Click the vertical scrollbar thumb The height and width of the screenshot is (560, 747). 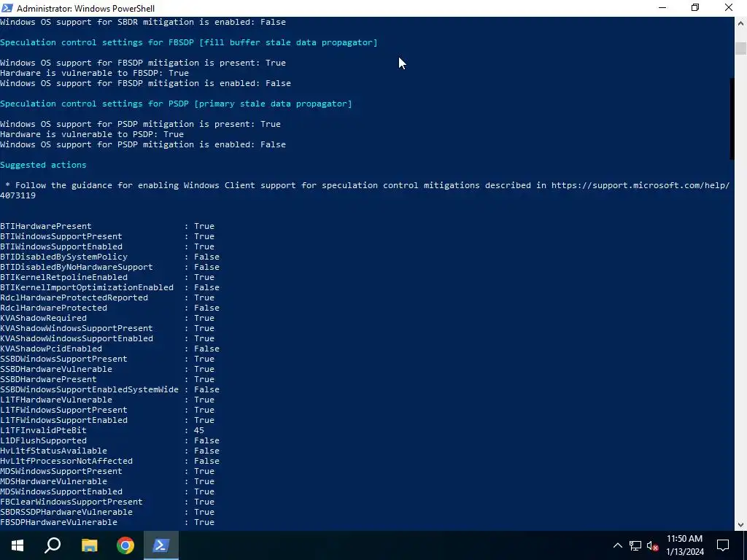(x=740, y=49)
